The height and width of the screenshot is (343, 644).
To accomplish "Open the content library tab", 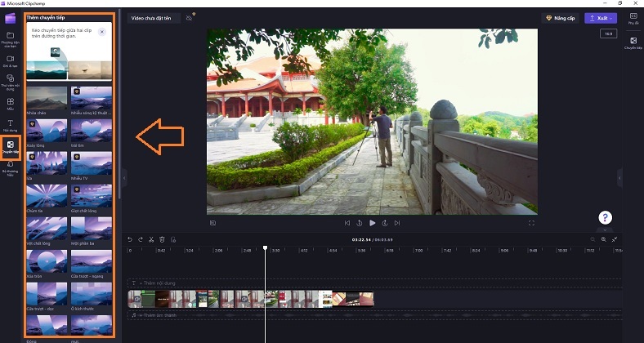I will click(11, 82).
